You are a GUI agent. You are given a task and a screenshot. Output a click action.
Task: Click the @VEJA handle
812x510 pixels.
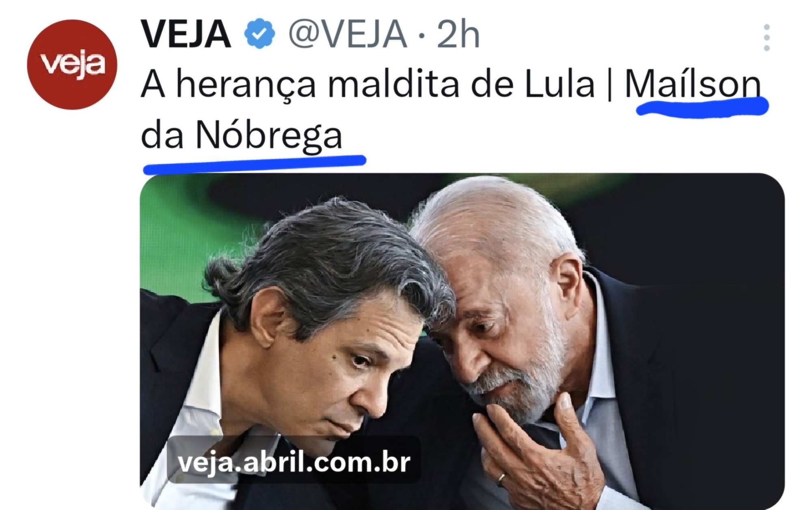click(348, 34)
